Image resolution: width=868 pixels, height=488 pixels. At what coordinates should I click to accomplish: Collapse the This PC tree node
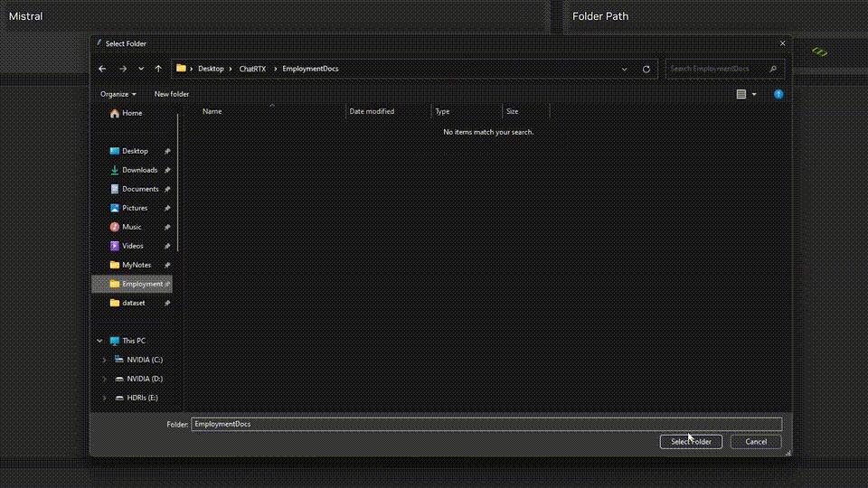click(99, 341)
